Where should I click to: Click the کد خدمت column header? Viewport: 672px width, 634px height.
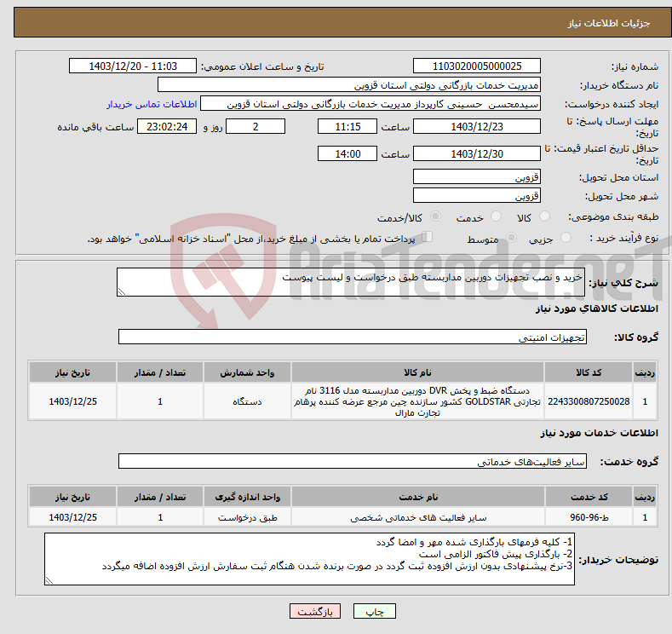point(589,497)
